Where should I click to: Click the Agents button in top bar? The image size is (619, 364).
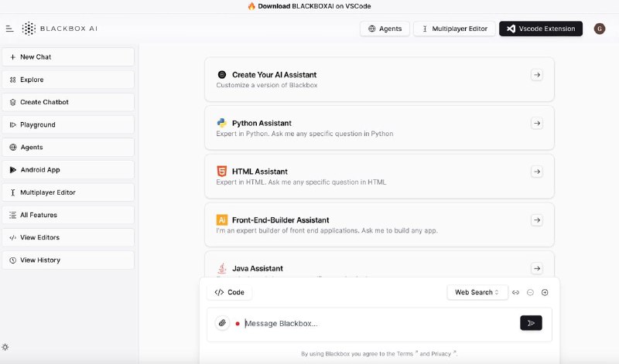pyautogui.click(x=385, y=29)
